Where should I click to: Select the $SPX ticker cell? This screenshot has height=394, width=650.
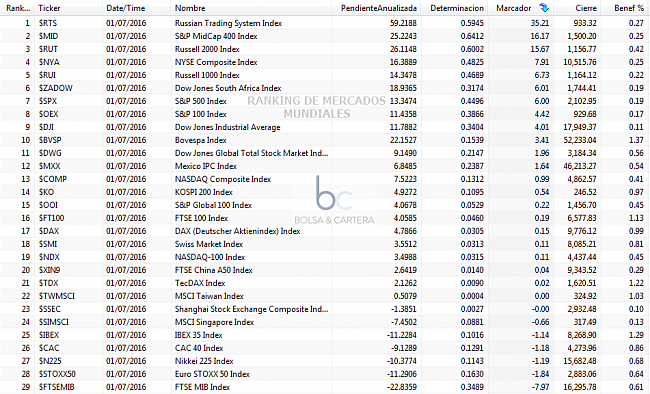[48, 101]
